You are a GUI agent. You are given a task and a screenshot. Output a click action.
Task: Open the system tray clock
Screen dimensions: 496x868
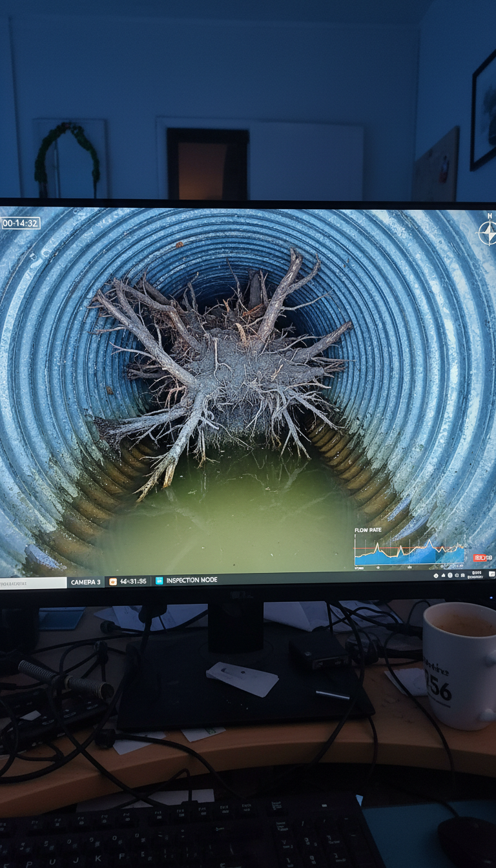pyautogui.click(x=475, y=575)
